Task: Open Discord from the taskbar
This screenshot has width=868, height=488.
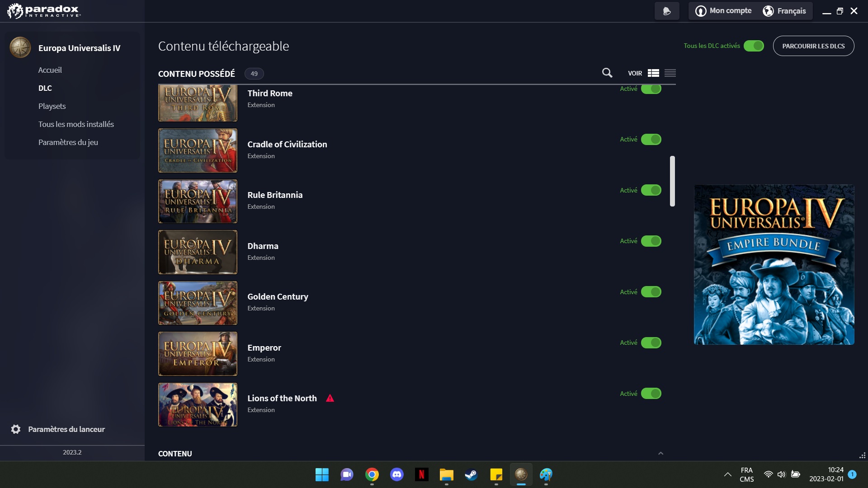Action: pos(397,474)
